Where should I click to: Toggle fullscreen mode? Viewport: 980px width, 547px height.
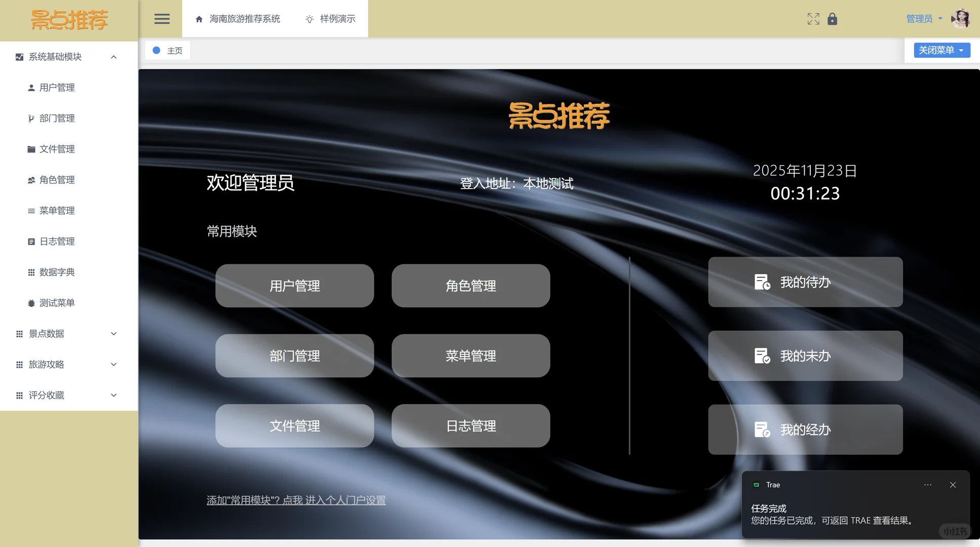(813, 19)
